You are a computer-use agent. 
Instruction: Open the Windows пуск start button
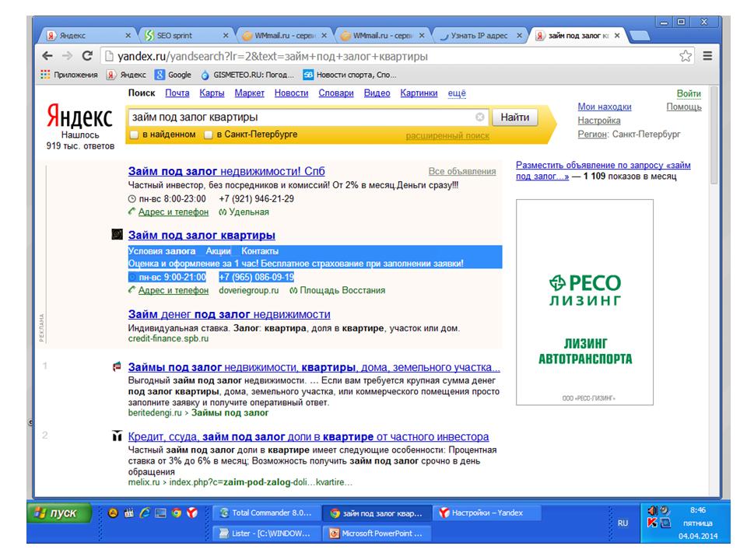(x=60, y=513)
